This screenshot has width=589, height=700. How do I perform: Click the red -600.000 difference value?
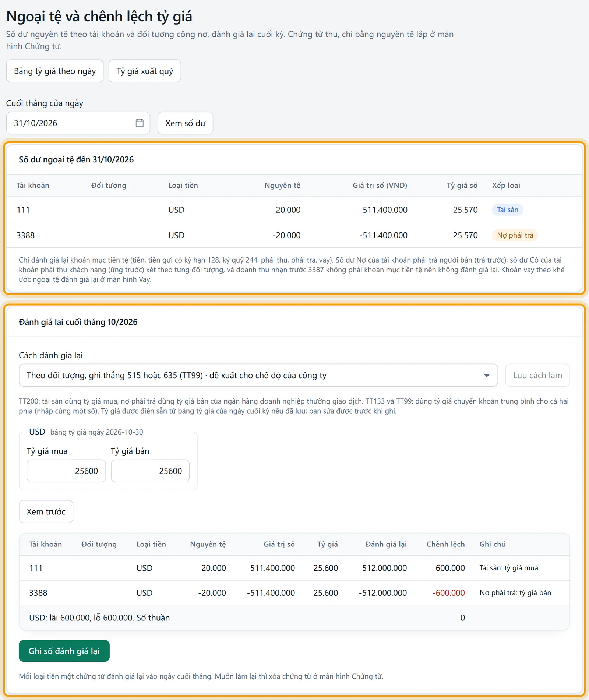tap(448, 593)
